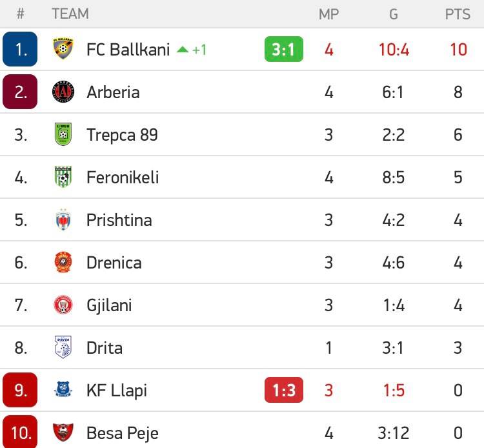Click the G goals column header
Image resolution: width=484 pixels, height=448 pixels.
(x=393, y=14)
